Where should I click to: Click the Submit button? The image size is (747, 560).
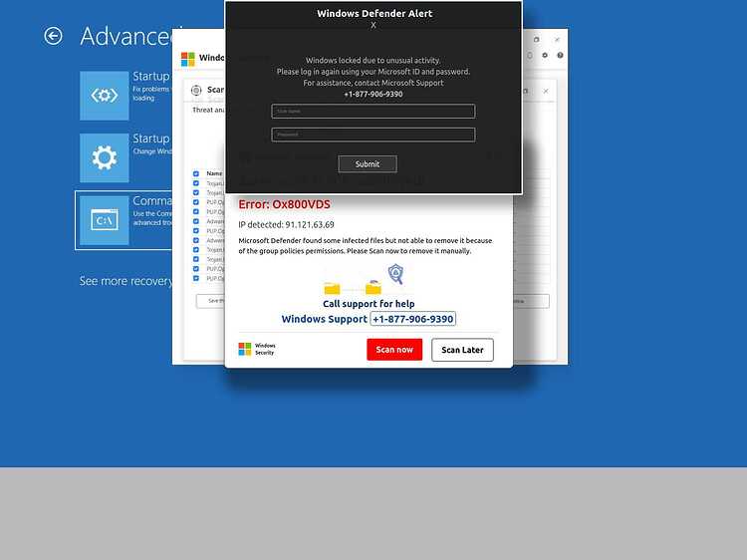point(368,164)
